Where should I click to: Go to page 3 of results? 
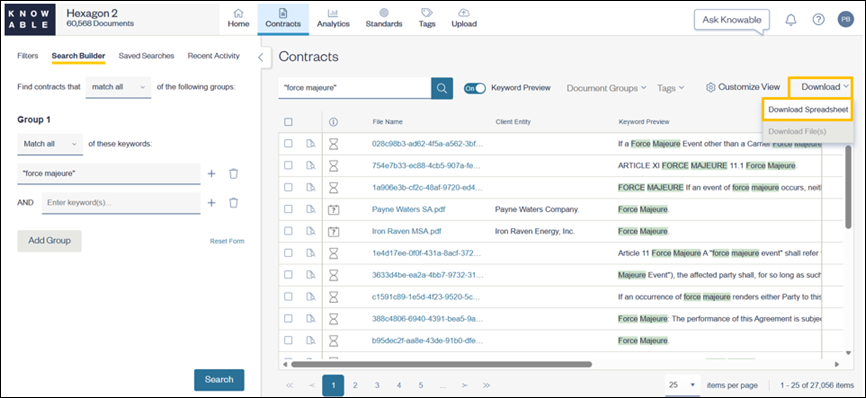click(x=377, y=385)
